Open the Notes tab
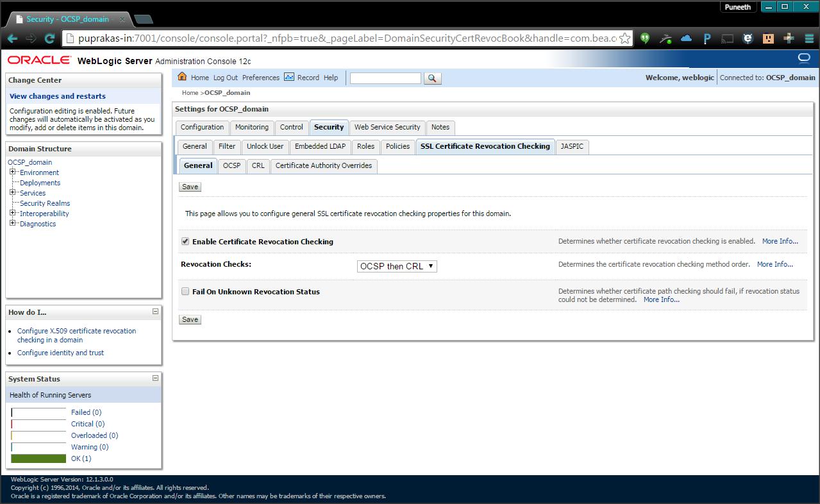820x504 pixels. (x=440, y=127)
